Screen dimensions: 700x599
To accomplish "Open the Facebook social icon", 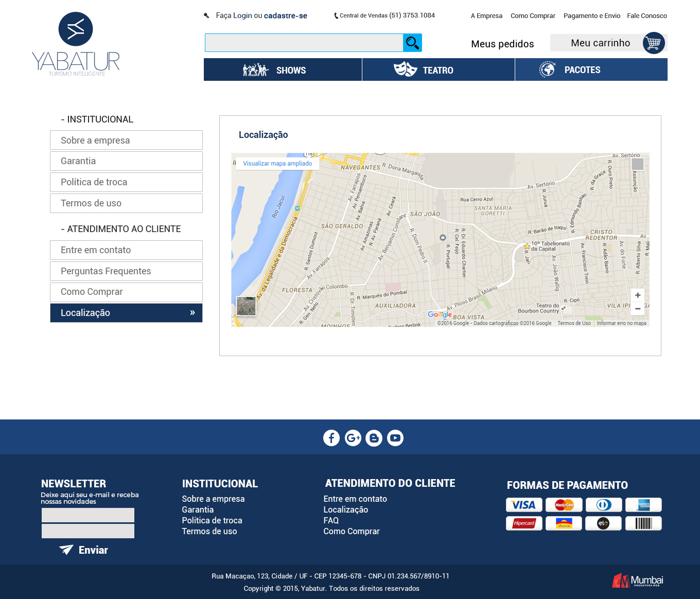I will pos(331,438).
